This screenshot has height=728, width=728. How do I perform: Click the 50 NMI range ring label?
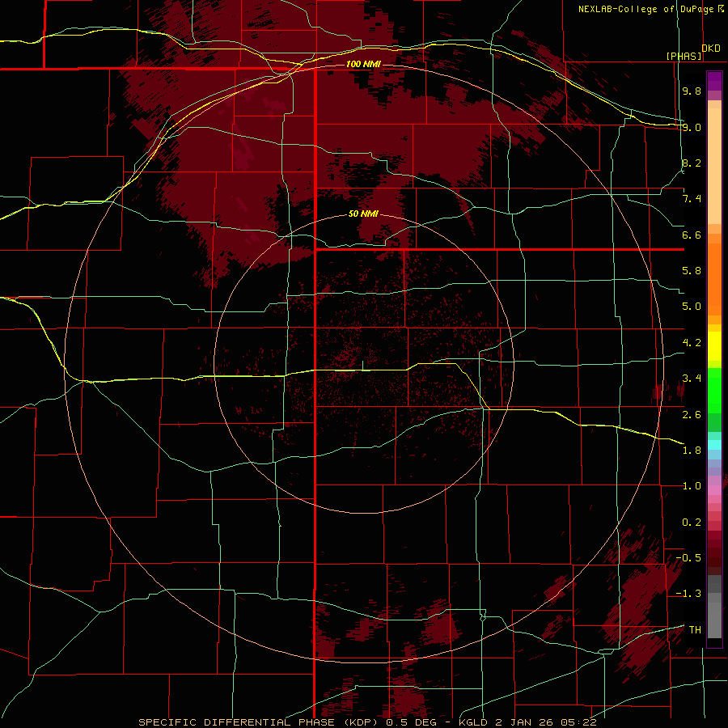(363, 214)
